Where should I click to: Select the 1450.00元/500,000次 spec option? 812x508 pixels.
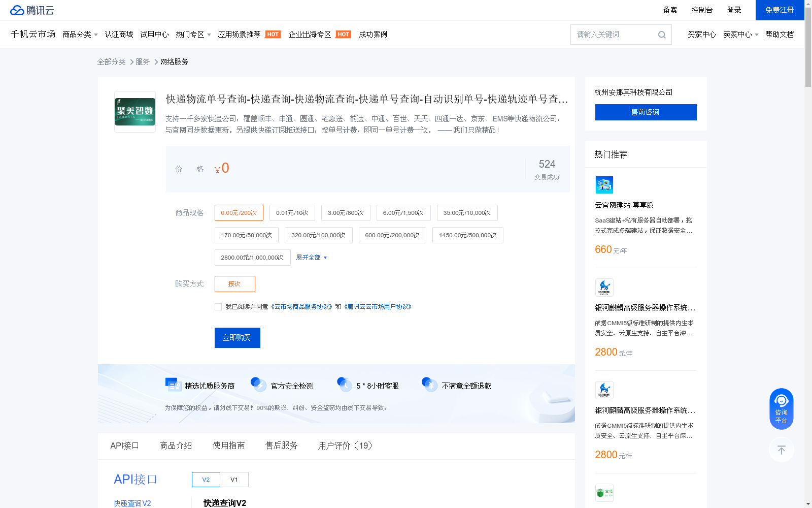468,235
